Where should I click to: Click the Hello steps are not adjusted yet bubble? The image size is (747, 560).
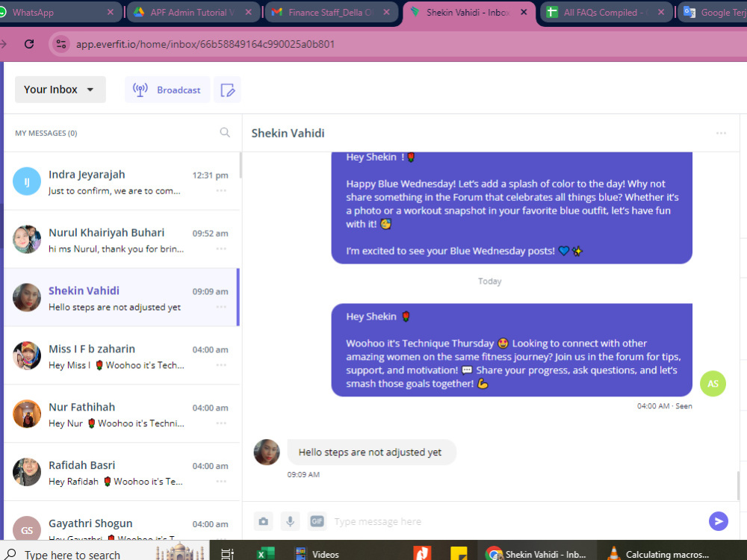coord(371,452)
